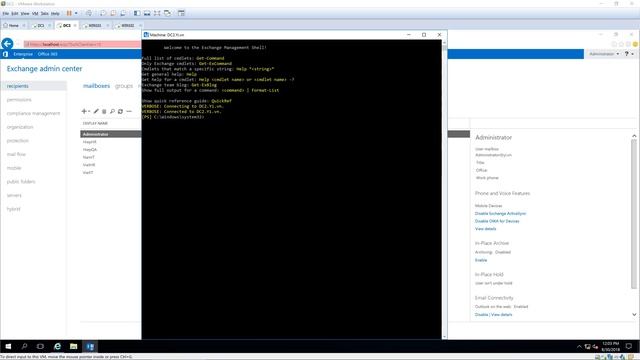Click the Add mailbox plus icon
Image resolution: width=640 pixels, height=360 pixels.
pyautogui.click(x=84, y=111)
